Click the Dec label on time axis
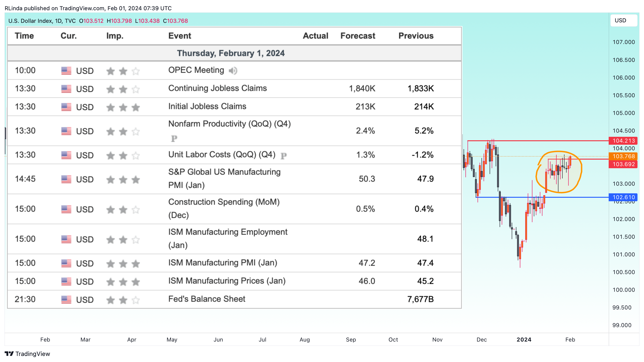 [x=481, y=339]
